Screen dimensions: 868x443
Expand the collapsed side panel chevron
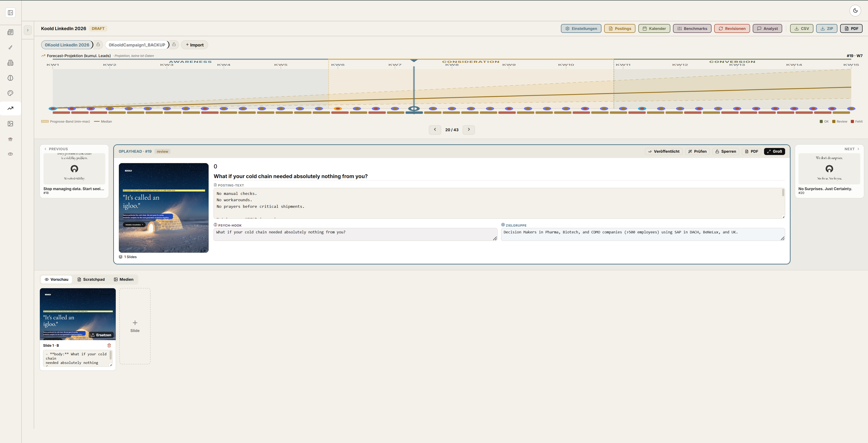coord(28,30)
